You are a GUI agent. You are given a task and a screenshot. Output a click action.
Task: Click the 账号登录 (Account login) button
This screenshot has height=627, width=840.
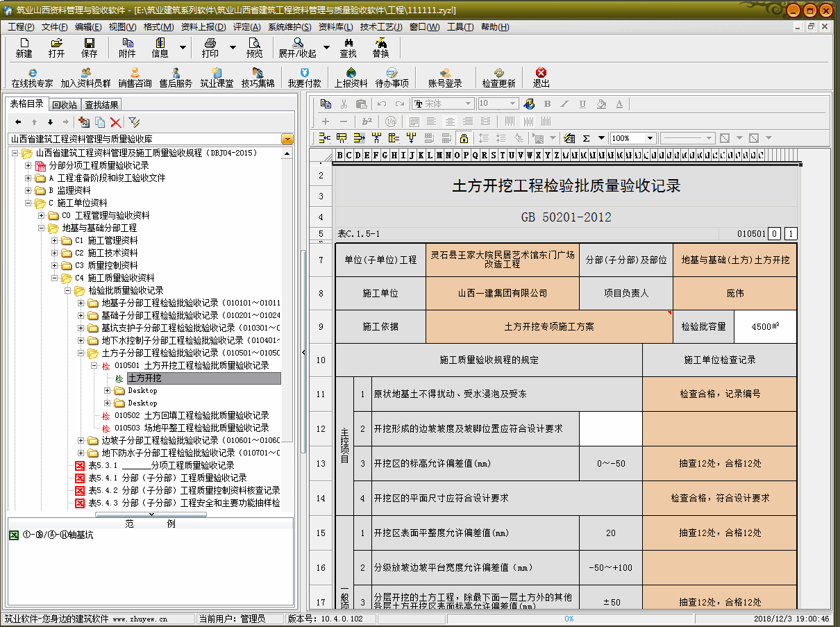point(445,77)
